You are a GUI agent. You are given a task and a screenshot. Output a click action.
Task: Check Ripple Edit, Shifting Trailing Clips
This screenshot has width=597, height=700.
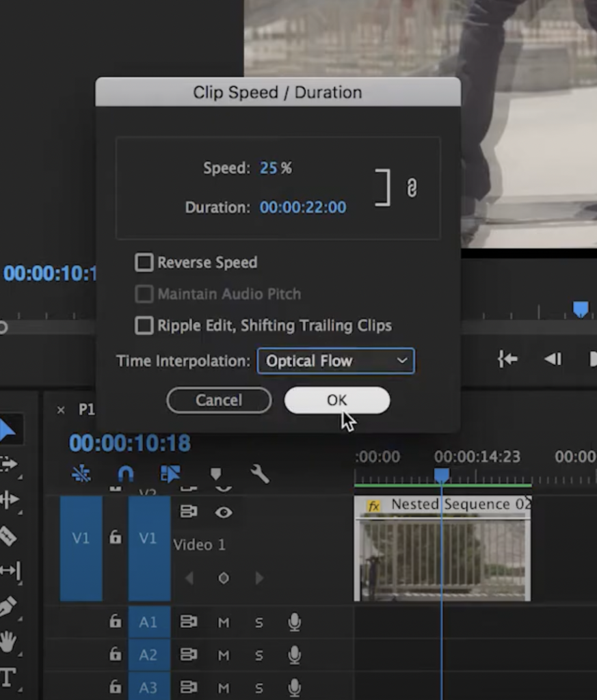pos(144,325)
